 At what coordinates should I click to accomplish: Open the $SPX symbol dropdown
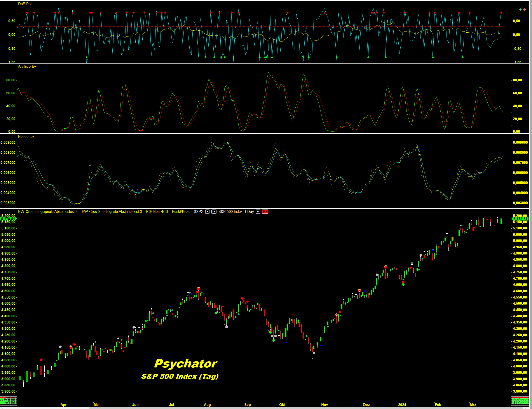[207, 212]
